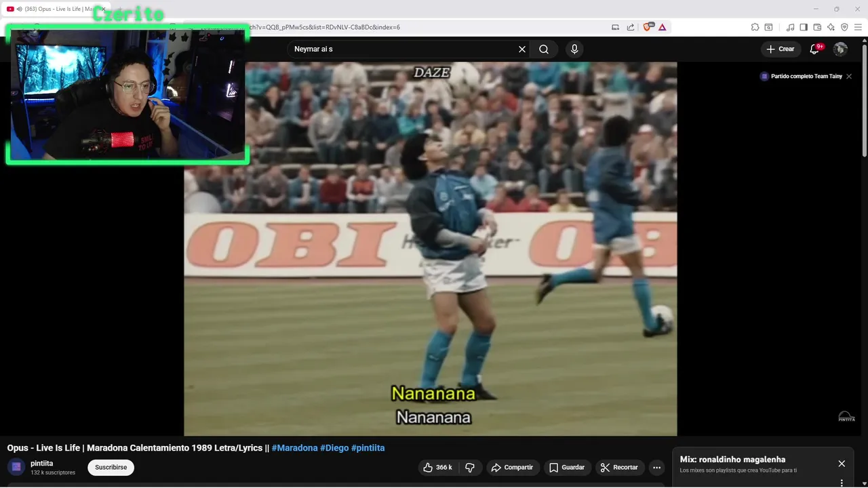Viewport: 868px width, 488px height.
Task: Open the Brave VPN shield icon
Action: 844,27
